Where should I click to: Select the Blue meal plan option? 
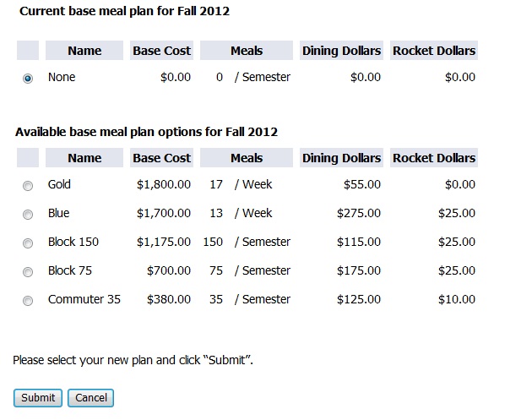point(28,215)
